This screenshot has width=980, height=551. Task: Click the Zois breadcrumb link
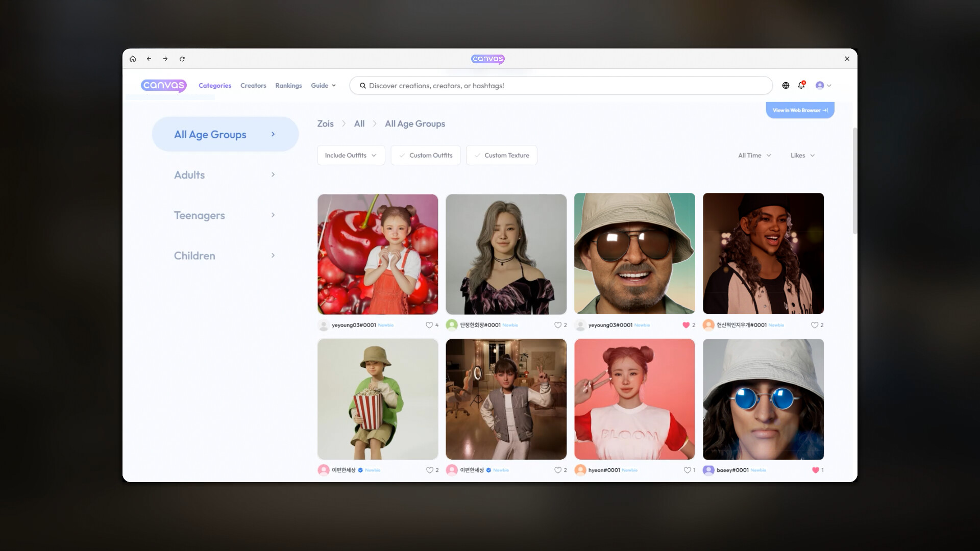(x=325, y=123)
